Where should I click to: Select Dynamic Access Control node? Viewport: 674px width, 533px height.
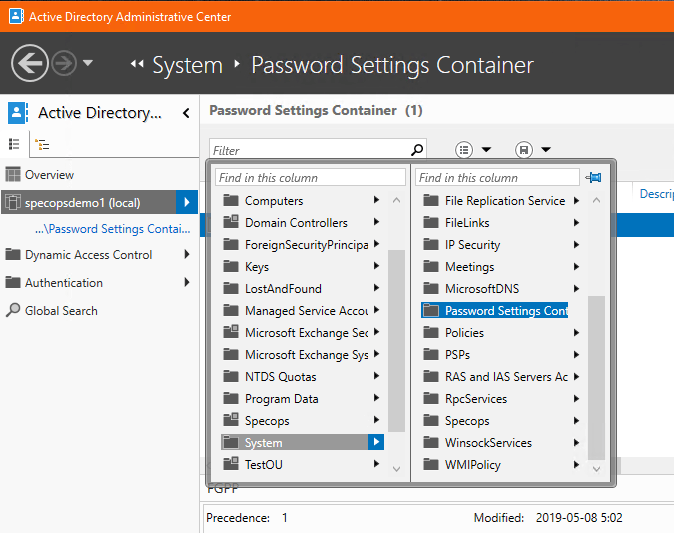[x=89, y=255]
